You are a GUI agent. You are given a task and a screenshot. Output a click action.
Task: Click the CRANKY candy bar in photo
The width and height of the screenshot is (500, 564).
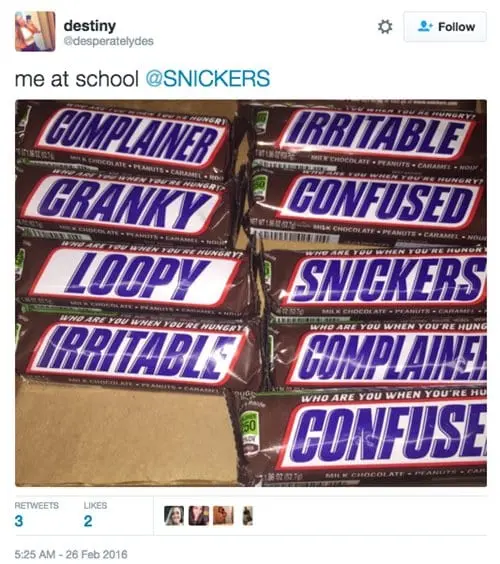click(124, 205)
